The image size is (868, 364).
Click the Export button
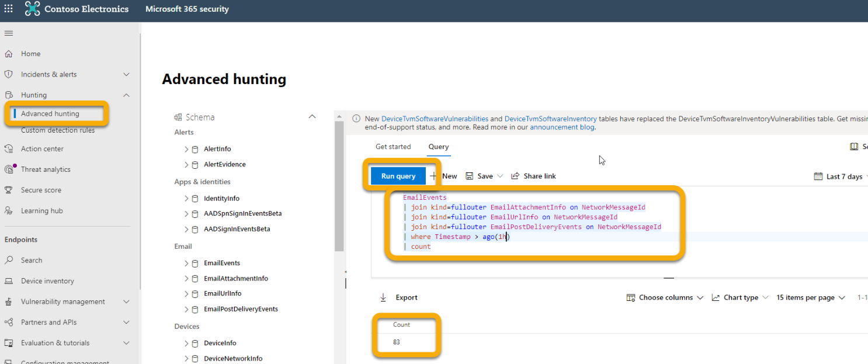point(399,297)
